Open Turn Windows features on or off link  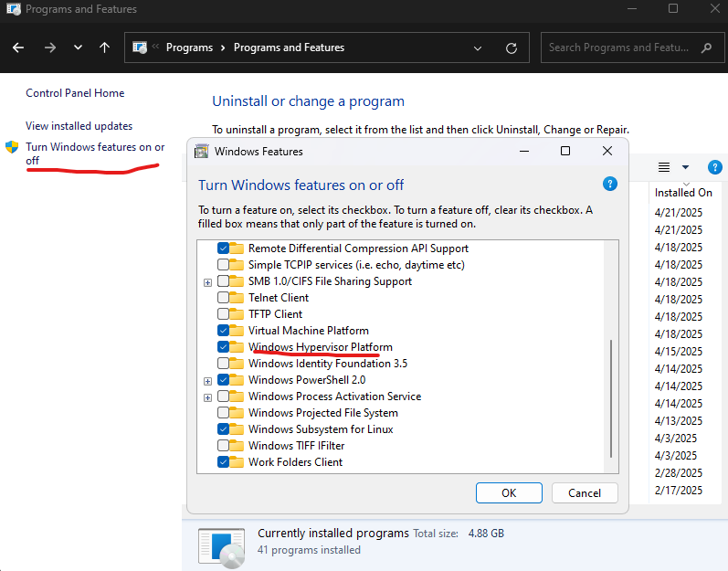95,153
